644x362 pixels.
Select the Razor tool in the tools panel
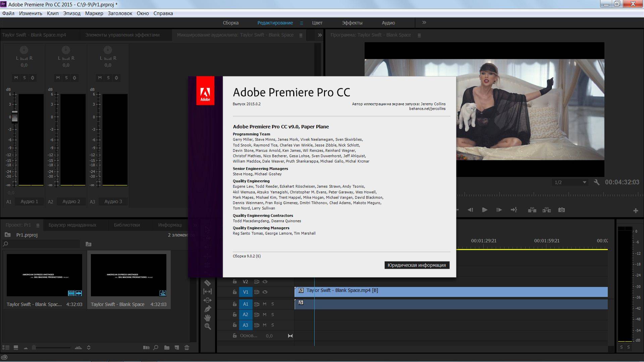(207, 283)
